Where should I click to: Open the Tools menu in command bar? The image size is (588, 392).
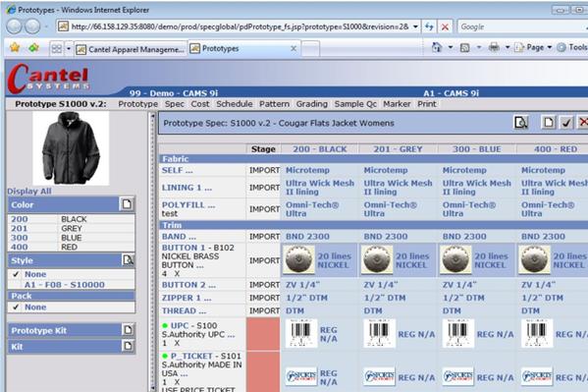click(x=572, y=47)
